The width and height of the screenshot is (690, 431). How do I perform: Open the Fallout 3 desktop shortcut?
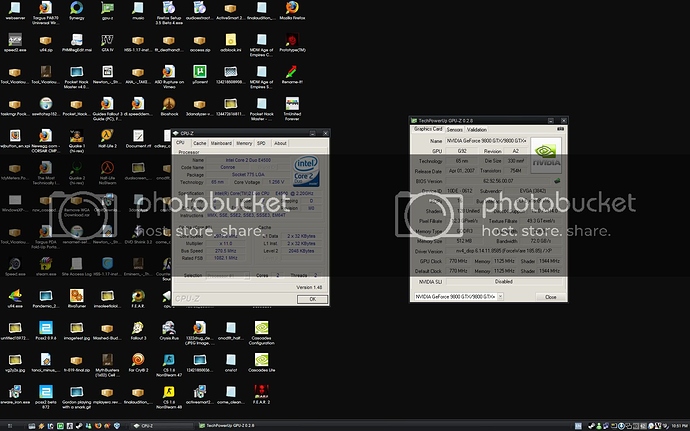tap(138, 330)
